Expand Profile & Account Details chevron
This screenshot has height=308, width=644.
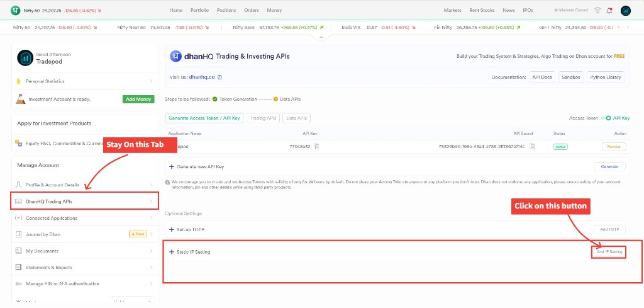click(x=151, y=185)
